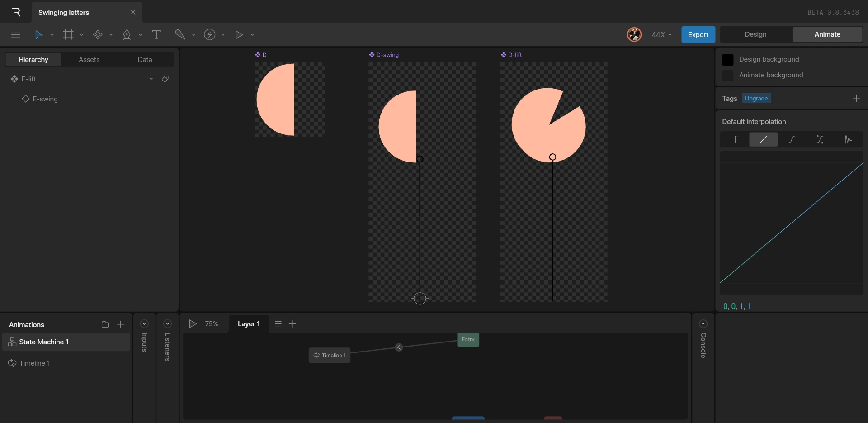Open Bone tool dropdown arrow
This screenshot has height=423, width=868.
(x=193, y=35)
